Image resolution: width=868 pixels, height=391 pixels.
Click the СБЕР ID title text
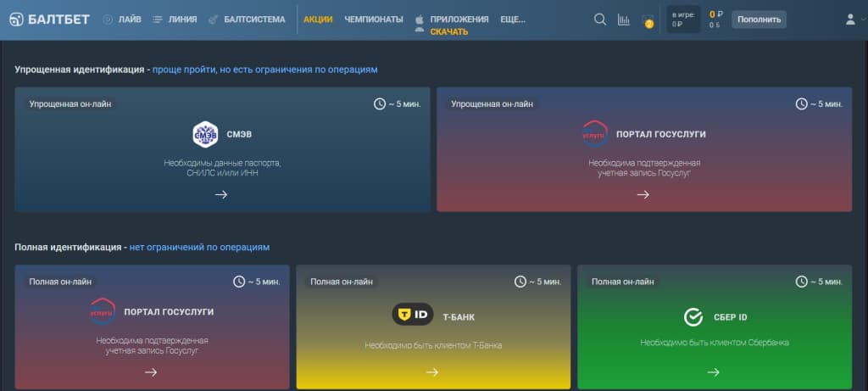point(731,317)
